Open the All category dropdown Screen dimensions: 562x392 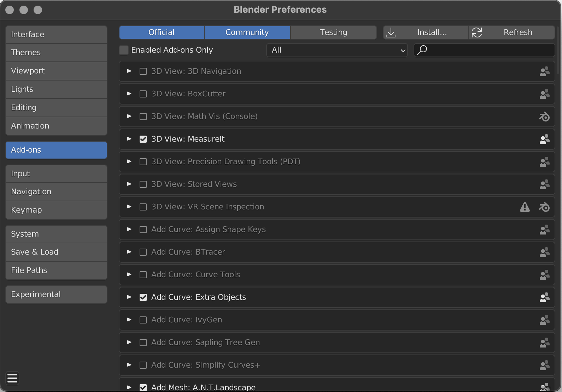pyautogui.click(x=337, y=50)
